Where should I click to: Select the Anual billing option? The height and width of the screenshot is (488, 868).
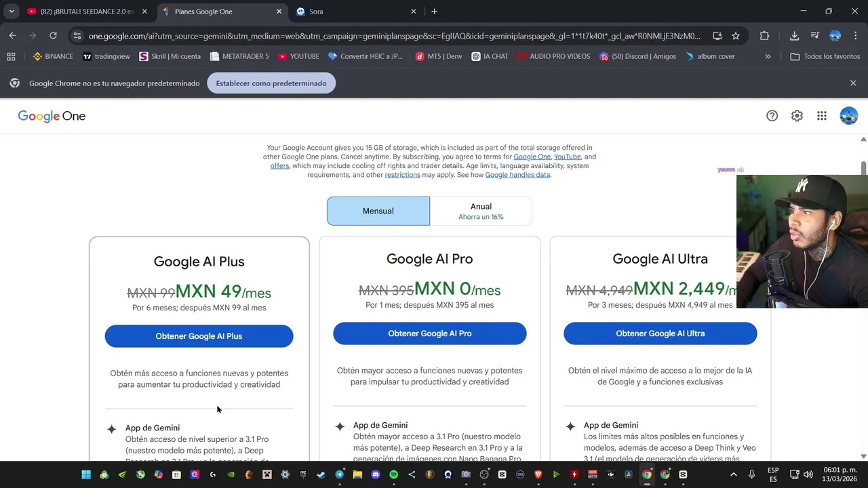481,211
